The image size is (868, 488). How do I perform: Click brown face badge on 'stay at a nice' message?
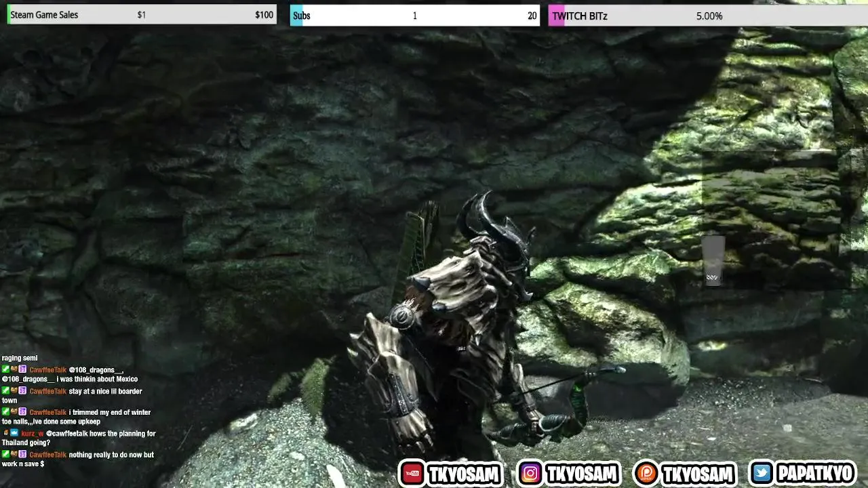click(14, 391)
